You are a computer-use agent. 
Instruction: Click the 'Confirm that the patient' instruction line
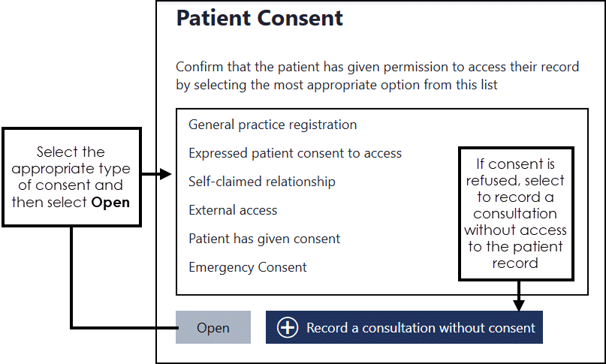[377, 67]
